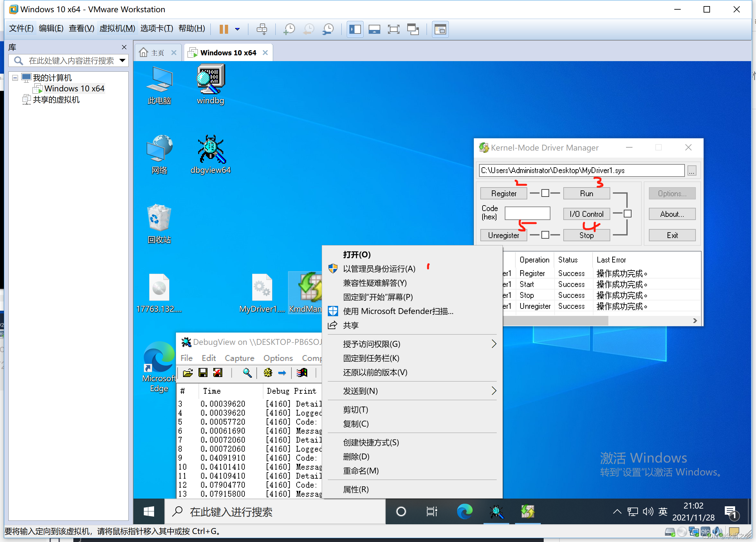Click Task View icon on taskbar
Screen dimensions: 756x542
pos(432,511)
